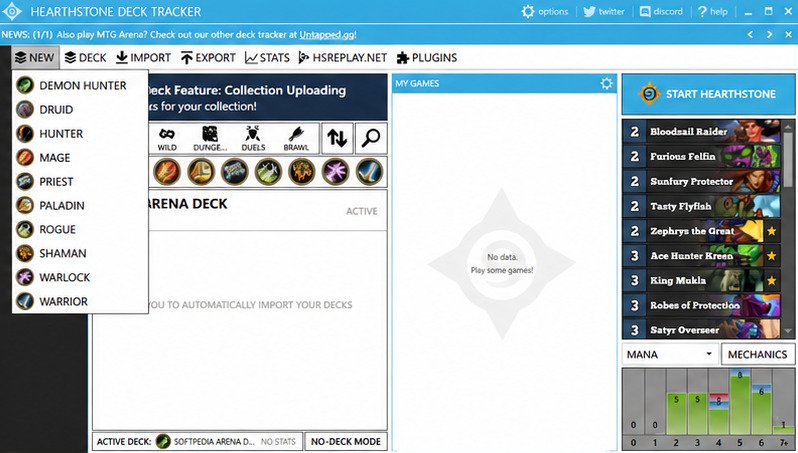
Task: Open the NEW deck menu
Action: tap(35, 58)
